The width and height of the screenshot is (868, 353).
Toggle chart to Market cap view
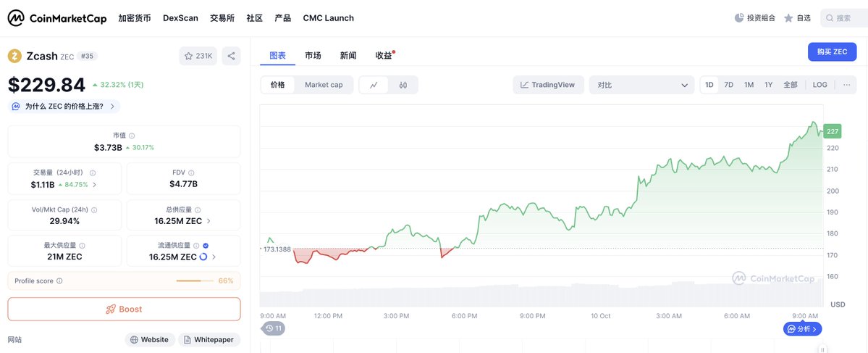pos(324,85)
